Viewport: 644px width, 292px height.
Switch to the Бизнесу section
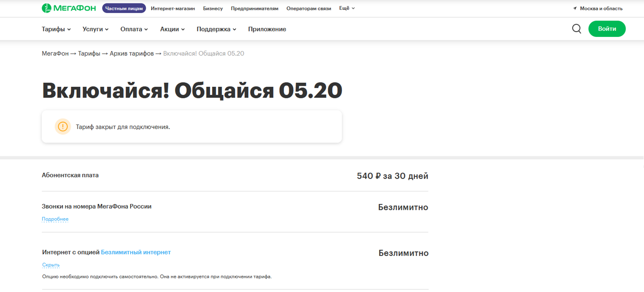point(213,9)
